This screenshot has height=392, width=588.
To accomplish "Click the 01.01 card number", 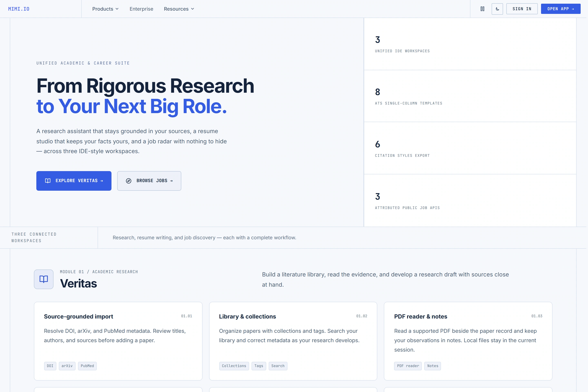I will (187, 316).
